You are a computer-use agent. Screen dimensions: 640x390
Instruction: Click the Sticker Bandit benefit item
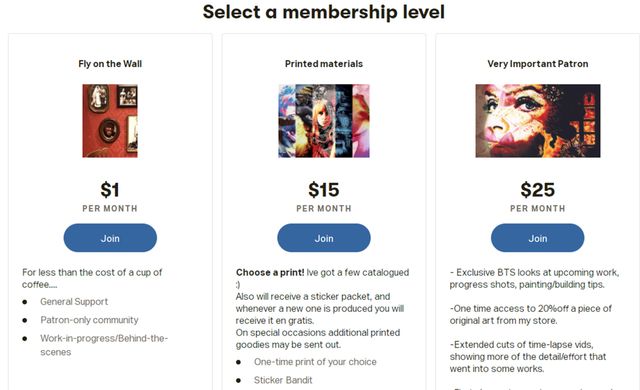point(283,380)
